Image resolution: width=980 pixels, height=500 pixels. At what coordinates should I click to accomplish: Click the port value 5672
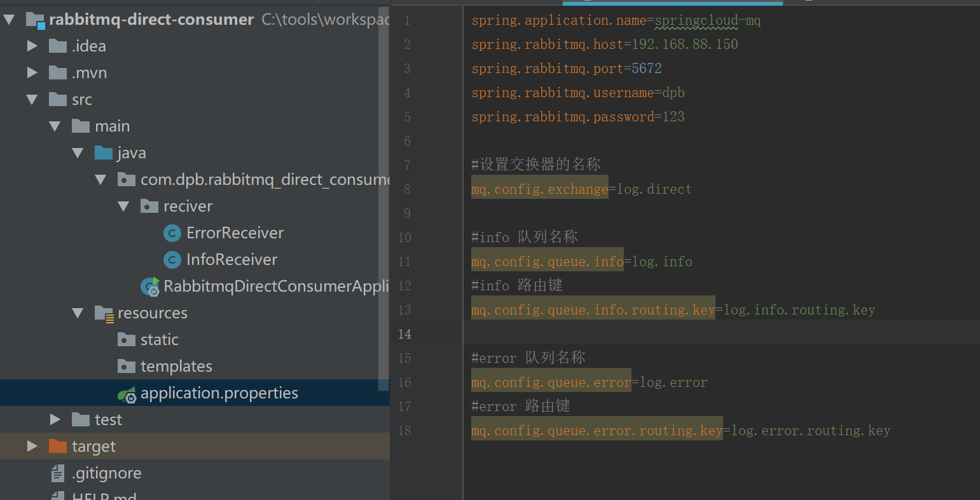pyautogui.click(x=647, y=69)
